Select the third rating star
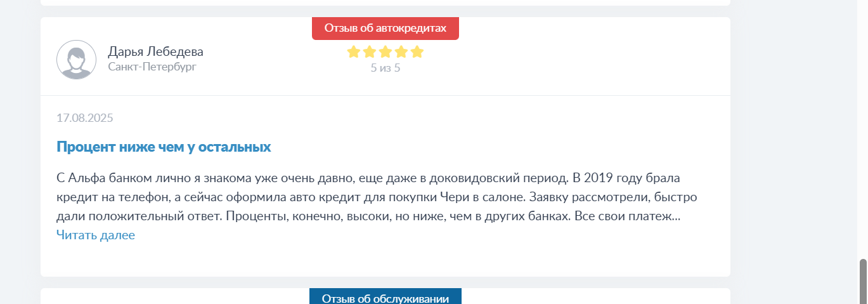Image resolution: width=868 pixels, height=304 pixels. pyautogui.click(x=385, y=52)
